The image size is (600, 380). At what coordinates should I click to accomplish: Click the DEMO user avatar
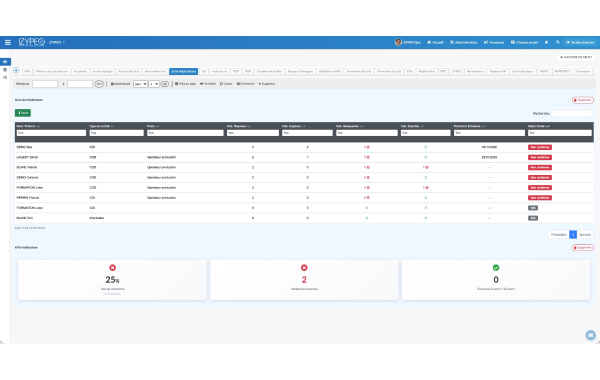coord(398,42)
